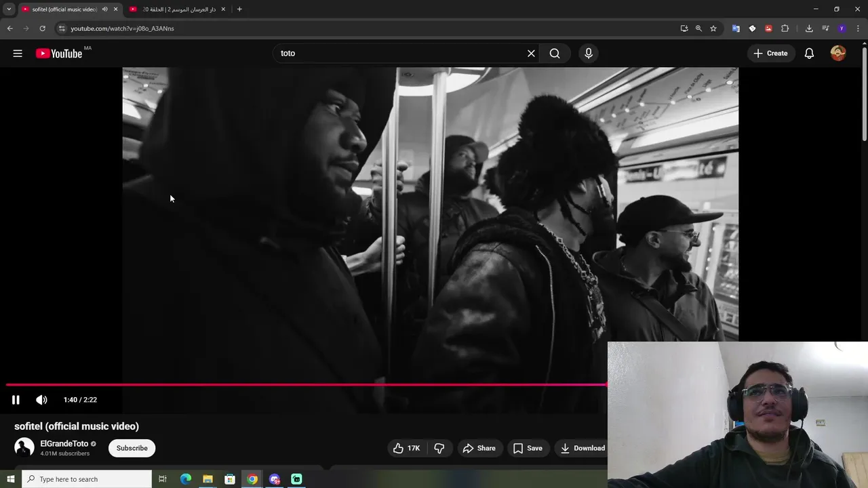This screenshot has width=868, height=488.
Task: Switch to the sofitel official music video tab
Action: coord(64,9)
